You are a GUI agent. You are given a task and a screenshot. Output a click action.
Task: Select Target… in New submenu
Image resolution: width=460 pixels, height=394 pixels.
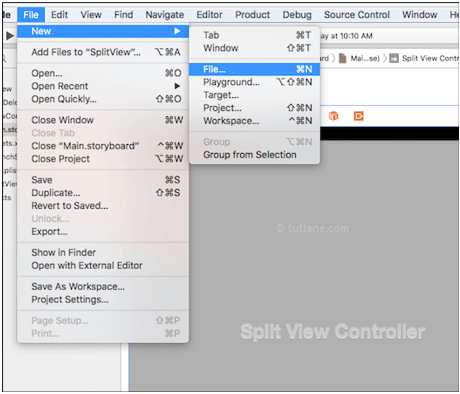255,95
